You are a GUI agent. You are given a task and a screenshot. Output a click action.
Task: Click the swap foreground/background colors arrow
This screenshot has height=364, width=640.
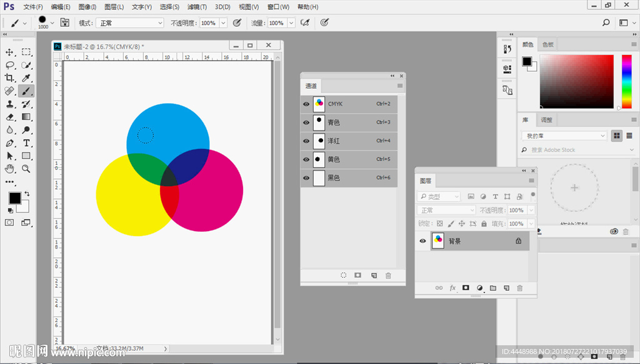click(x=27, y=194)
